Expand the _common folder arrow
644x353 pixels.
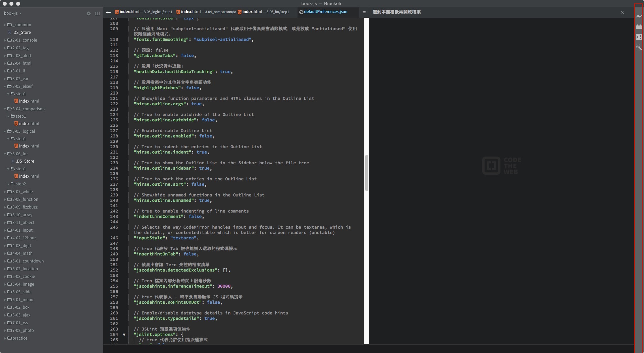tap(5, 25)
